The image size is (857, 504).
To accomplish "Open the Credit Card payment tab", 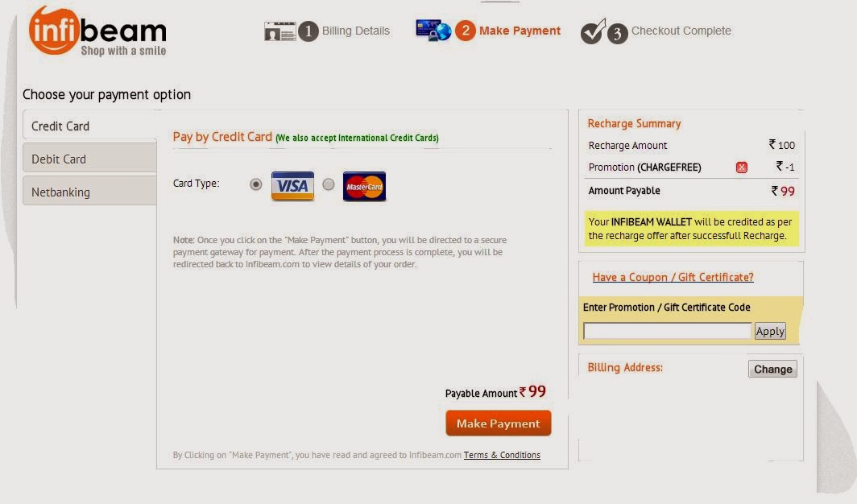I will 89,126.
